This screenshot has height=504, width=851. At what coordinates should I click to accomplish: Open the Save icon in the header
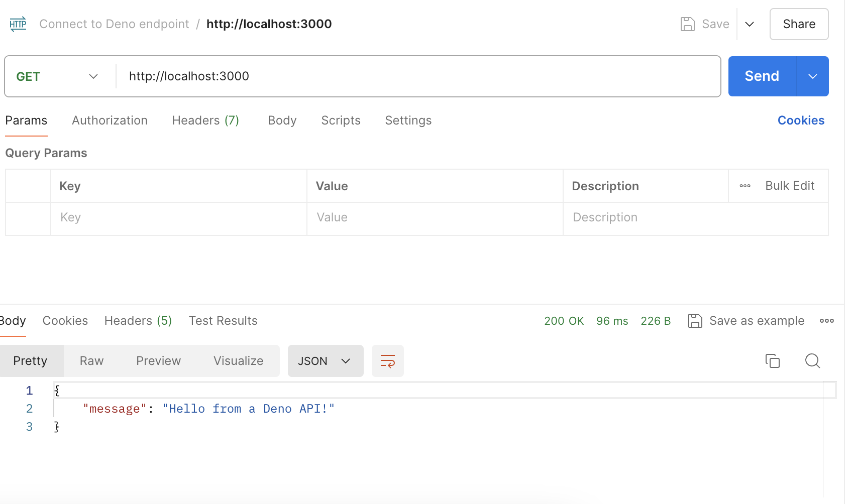click(x=688, y=24)
